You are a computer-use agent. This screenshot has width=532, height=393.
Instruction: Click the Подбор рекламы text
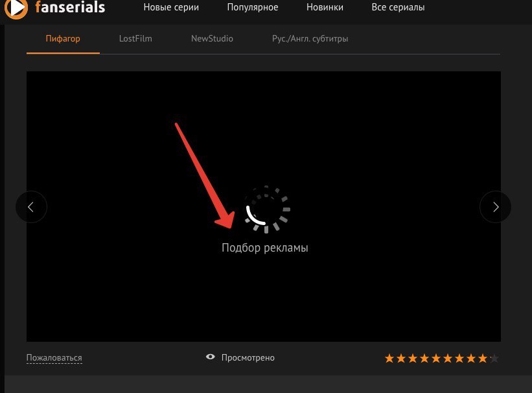click(x=264, y=248)
